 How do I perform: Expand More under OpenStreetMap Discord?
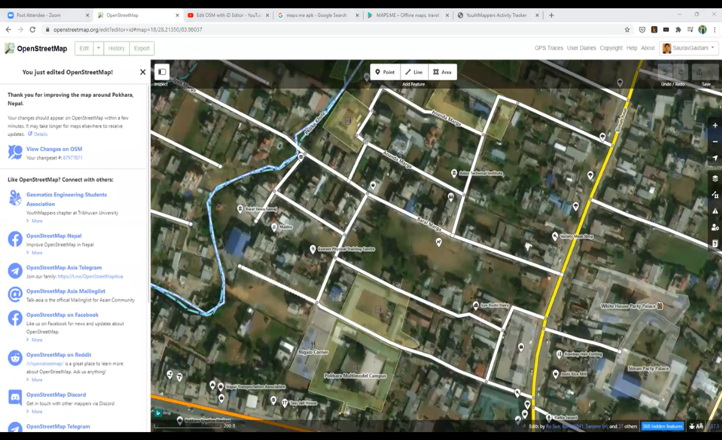(37, 411)
